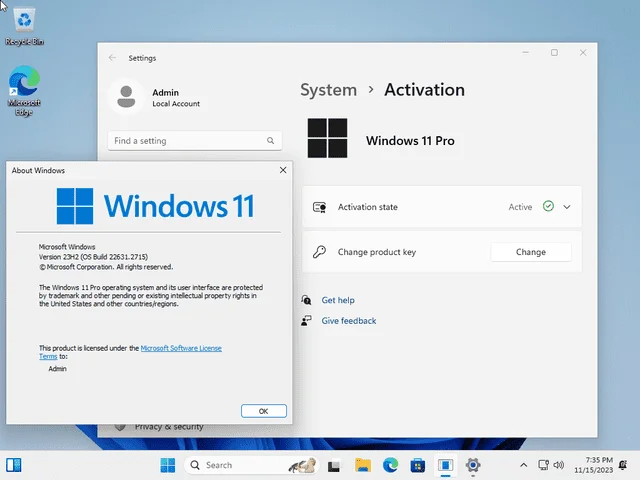Screen dimensions: 640x480
Task: Click the Change product key button
Action: [x=531, y=252]
